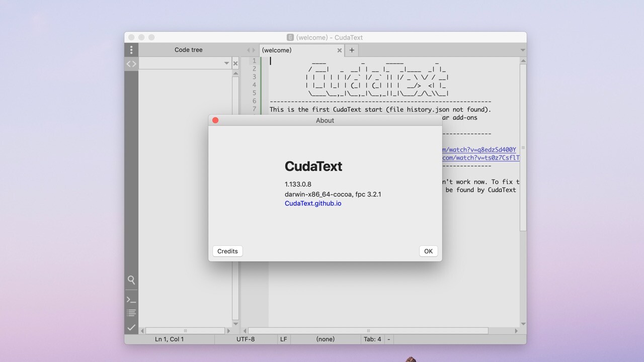Clear the code tree filter with X
Viewport: 644px width, 362px height.
click(235, 63)
